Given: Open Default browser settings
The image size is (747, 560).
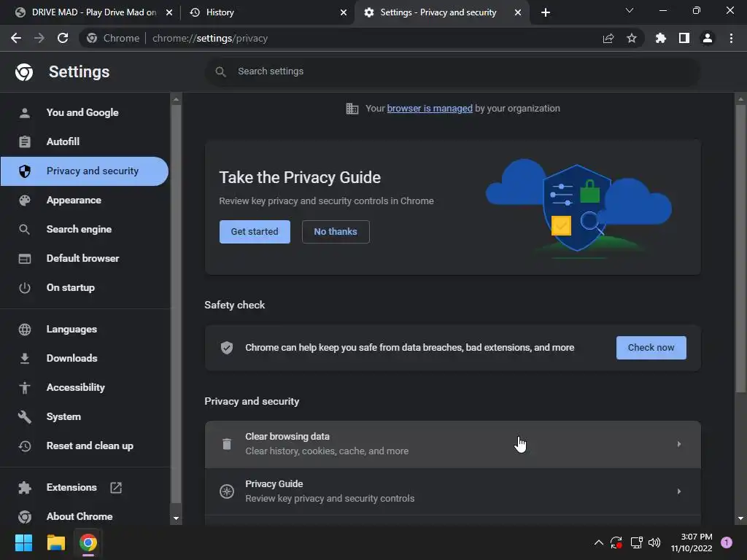Looking at the screenshot, I should [85, 258].
